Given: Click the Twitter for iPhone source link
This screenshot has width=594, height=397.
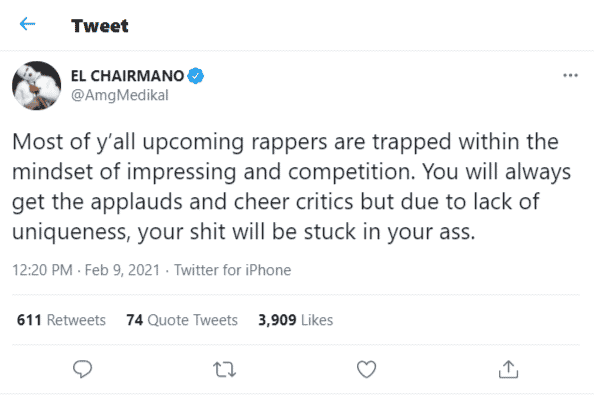Looking at the screenshot, I should (232, 270).
